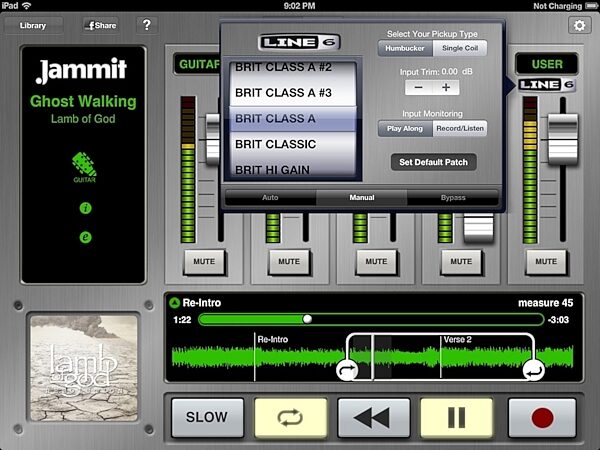Screen dimensions: 600x450
Task: Click the fourth channel fader knob
Action: [478, 227]
